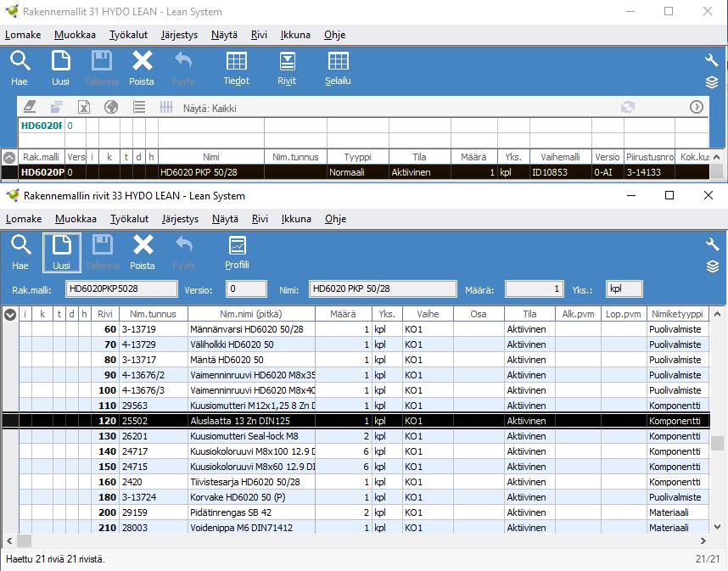Click wrench icon in Rakennemallin rivit window
Viewport: 728px width, 571px height.
tap(712, 244)
